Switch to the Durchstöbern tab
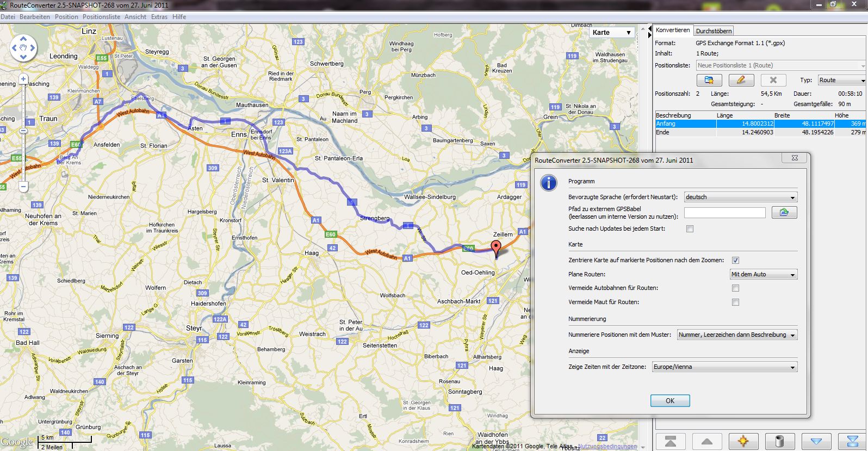Viewport: 868px width, 451px height. [x=714, y=31]
